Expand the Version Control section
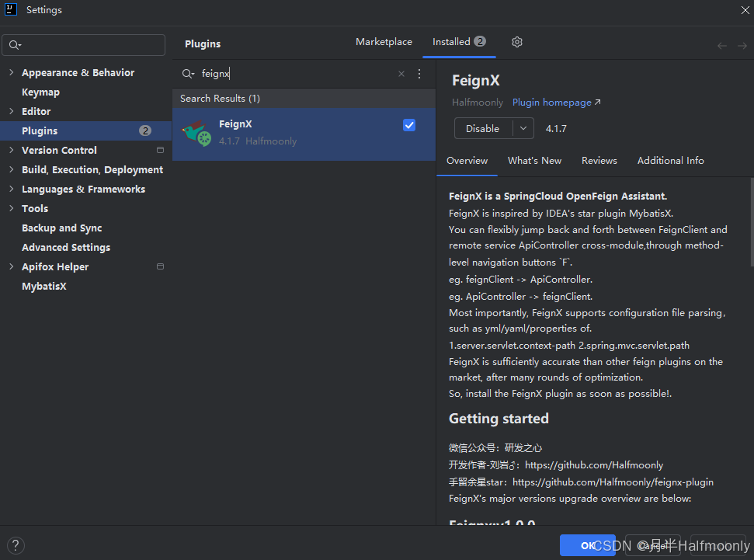 coord(11,150)
